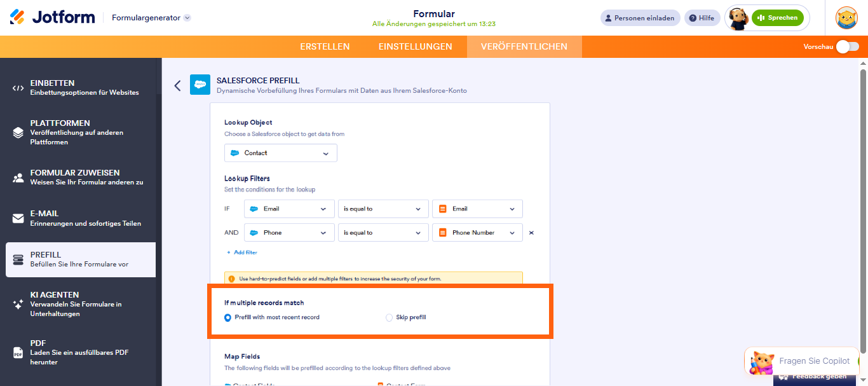Click the Podo agent avatar

[x=738, y=18]
